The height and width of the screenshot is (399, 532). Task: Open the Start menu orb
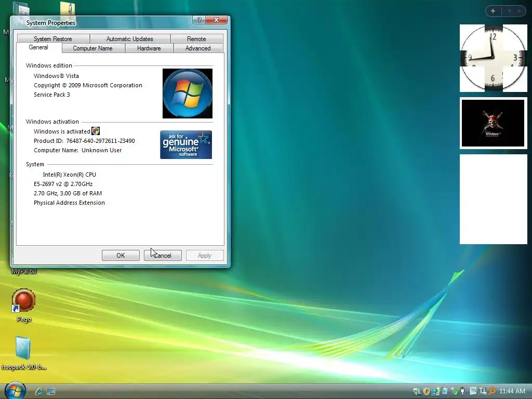point(15,390)
